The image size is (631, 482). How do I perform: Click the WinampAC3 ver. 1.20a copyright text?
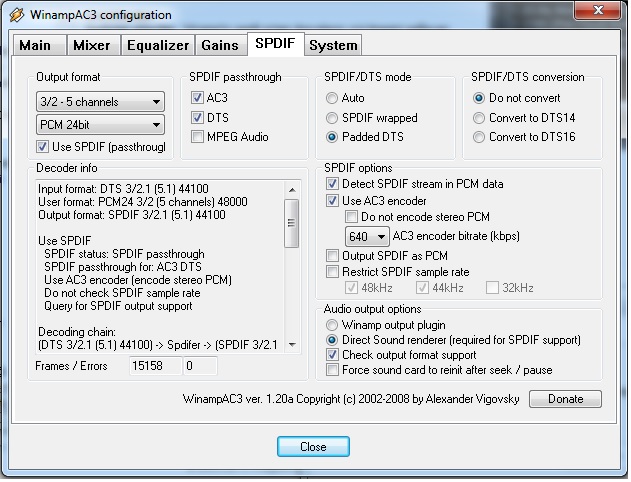[x=351, y=399]
